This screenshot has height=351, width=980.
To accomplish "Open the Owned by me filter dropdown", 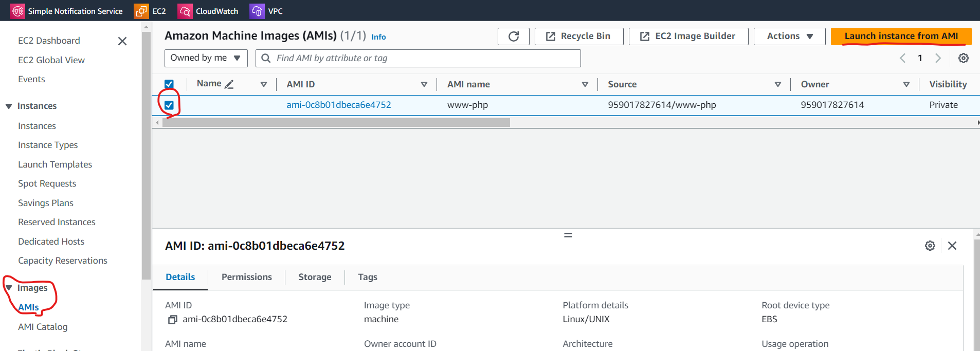I will 206,58.
